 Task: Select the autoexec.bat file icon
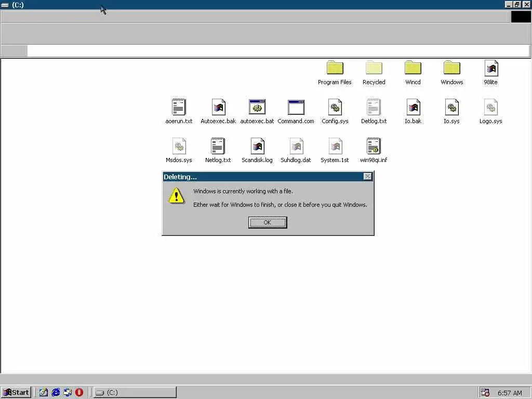click(x=257, y=107)
